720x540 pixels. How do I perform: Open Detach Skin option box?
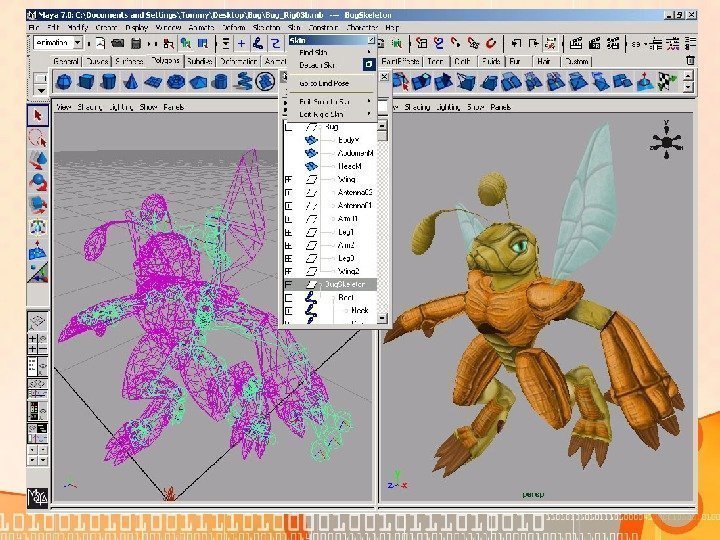click(369, 64)
